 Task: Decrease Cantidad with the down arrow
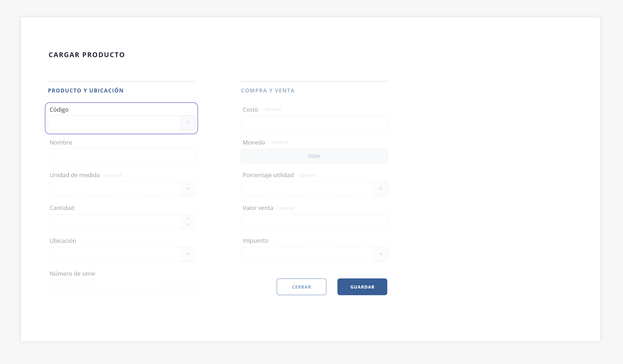click(x=188, y=225)
